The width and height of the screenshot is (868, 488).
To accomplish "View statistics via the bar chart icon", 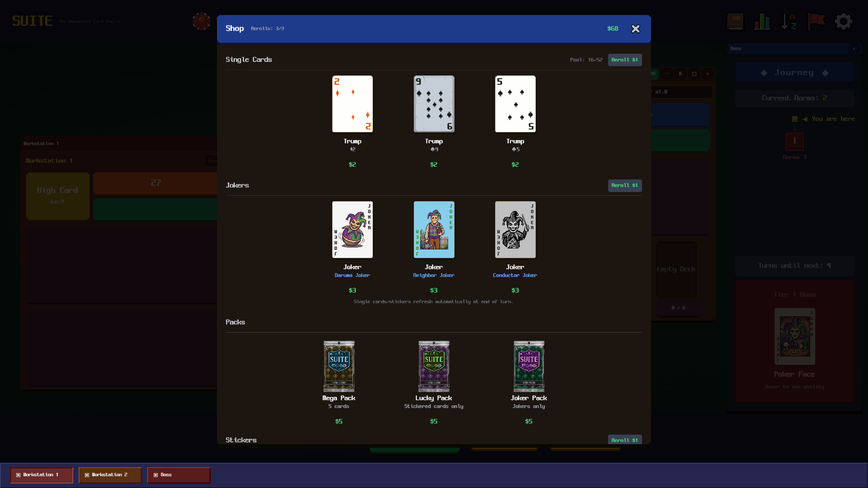I will (762, 21).
